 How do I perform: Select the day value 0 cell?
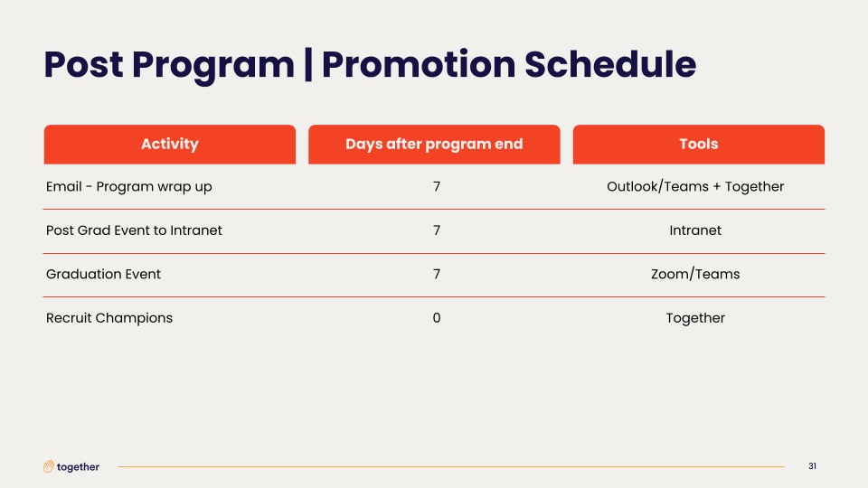click(x=437, y=317)
